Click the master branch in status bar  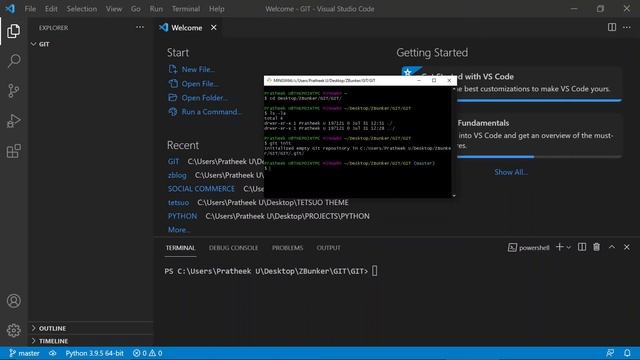pos(24,353)
